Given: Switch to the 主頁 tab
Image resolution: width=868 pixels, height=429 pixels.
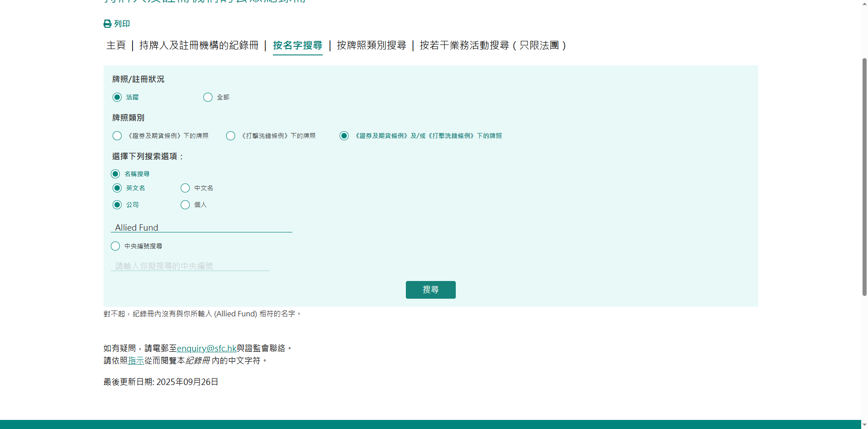Looking at the screenshot, I should (116, 45).
